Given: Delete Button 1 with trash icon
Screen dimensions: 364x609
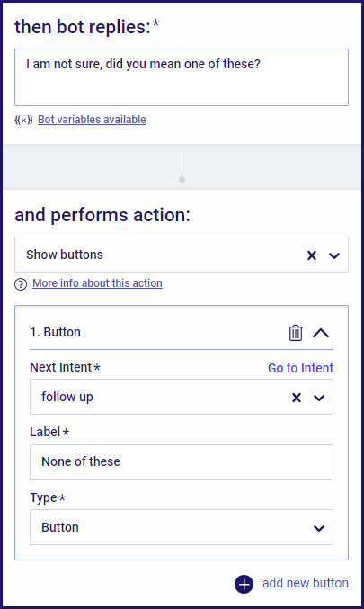Looking at the screenshot, I should pos(296,333).
